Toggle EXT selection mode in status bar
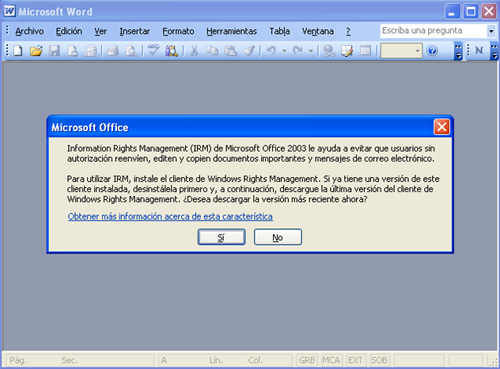The height and width of the screenshot is (369, 500). [x=355, y=360]
